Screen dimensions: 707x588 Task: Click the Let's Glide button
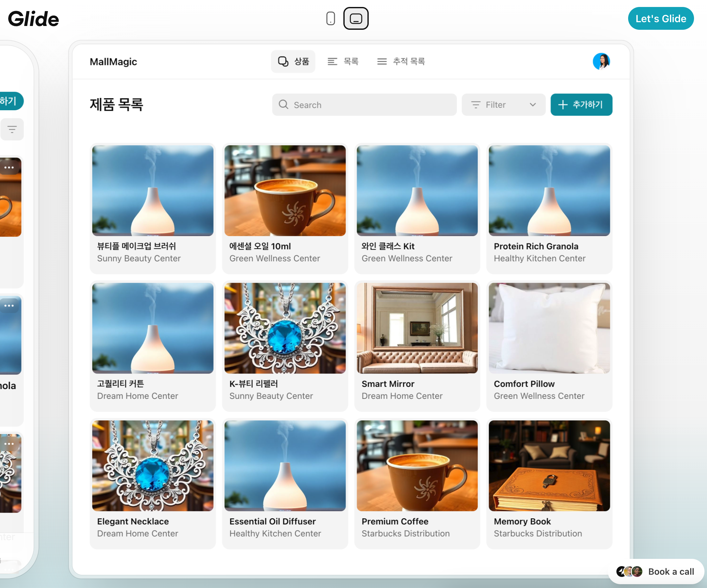point(660,18)
